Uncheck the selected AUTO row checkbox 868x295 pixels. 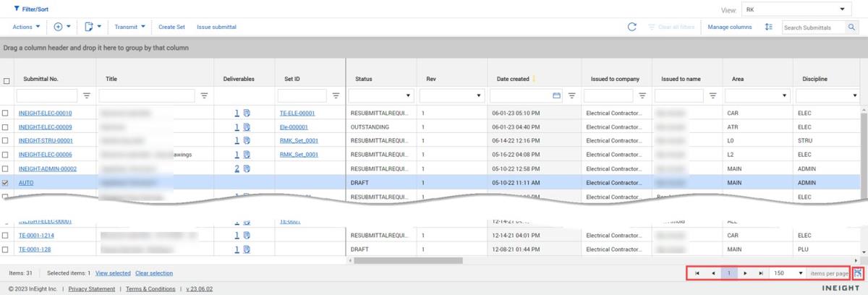pos(6,183)
